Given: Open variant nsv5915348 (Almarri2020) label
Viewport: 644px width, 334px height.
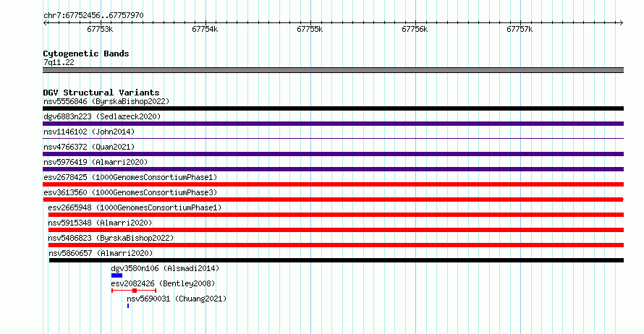Looking at the screenshot, I should (x=100, y=223).
